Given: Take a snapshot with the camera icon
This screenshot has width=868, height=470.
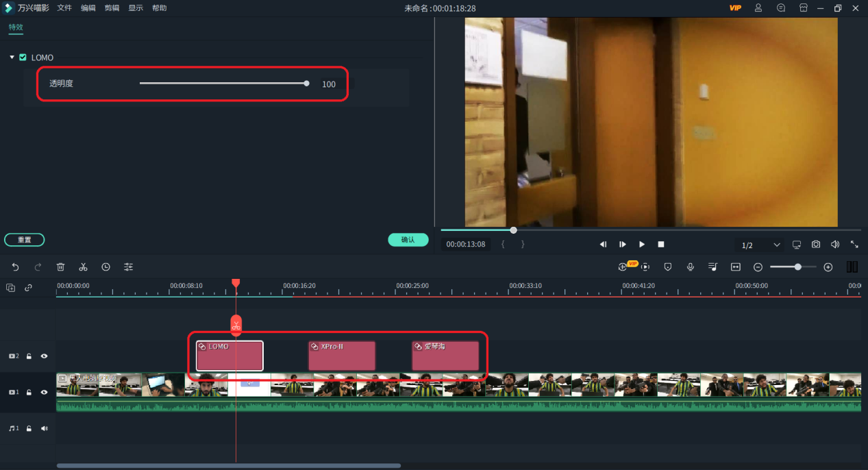Looking at the screenshot, I should tap(816, 245).
